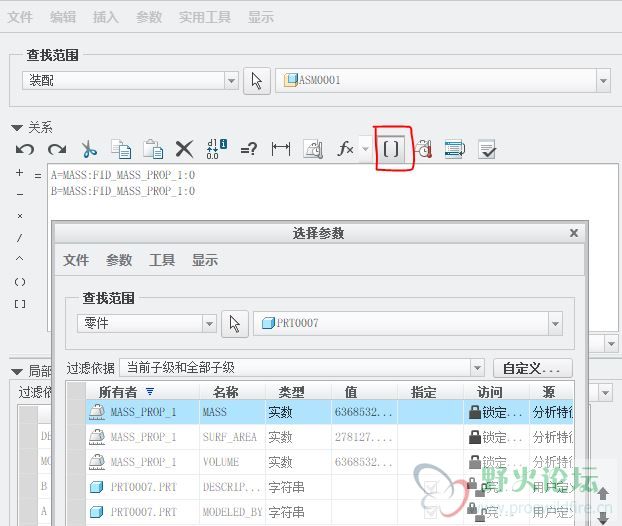Insert square brackets from side palette

[x=20, y=304]
